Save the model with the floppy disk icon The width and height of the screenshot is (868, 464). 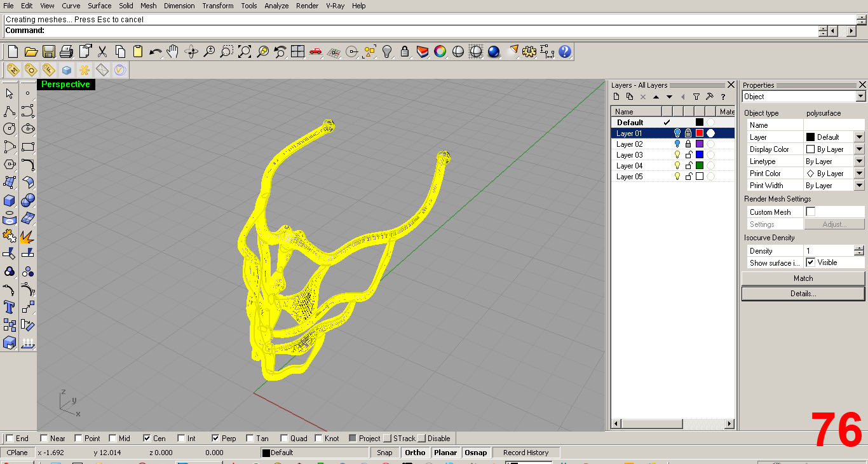tap(48, 51)
